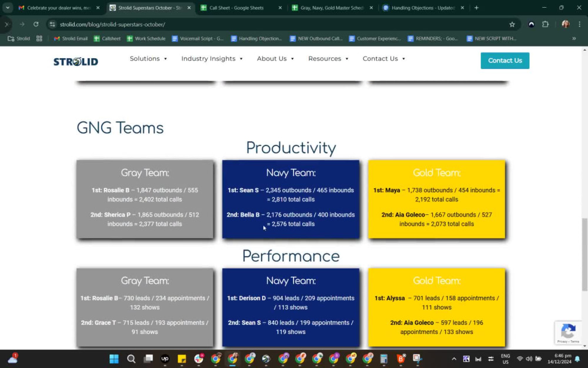Expand the About Us dropdown menu
Viewport: 588px width, 368px height.
275,58
